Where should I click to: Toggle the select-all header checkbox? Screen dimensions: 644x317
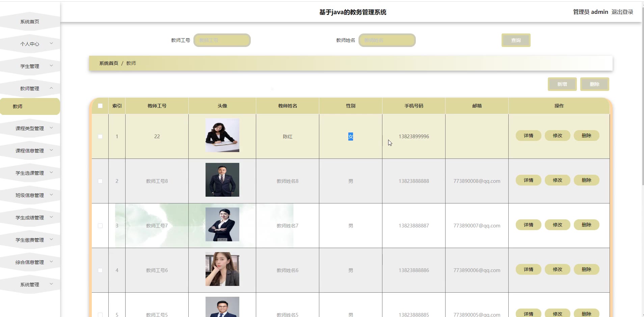coord(100,106)
